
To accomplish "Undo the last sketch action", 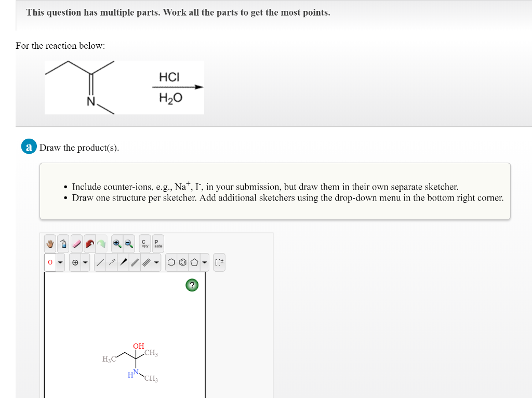I will coord(89,243).
